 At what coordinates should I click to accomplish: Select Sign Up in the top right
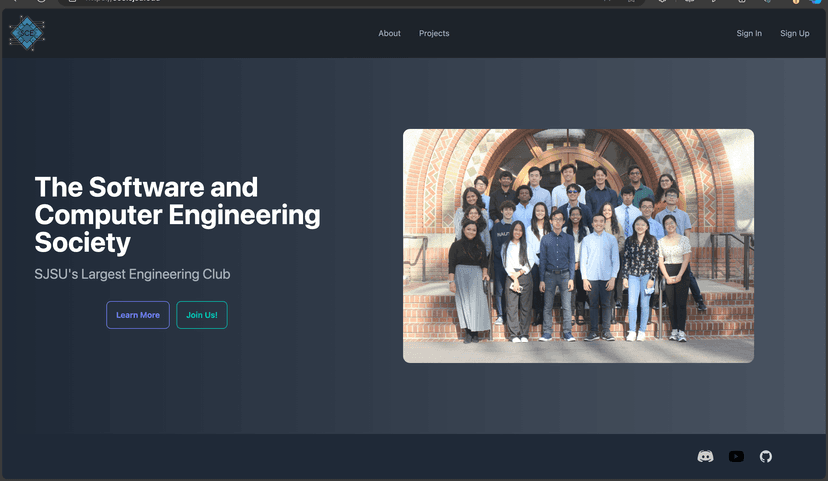(x=795, y=33)
